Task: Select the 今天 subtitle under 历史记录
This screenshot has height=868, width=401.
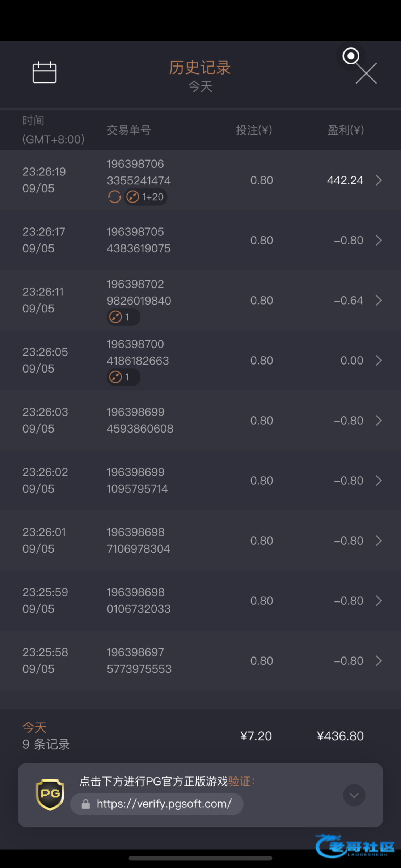Action: [200, 86]
